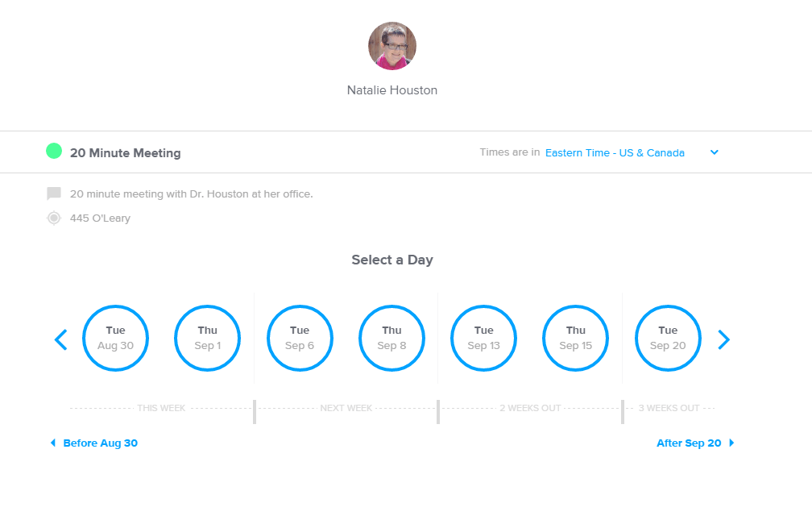Pick Thu Sep 15 for the meeting
This screenshot has width=812, height=520.
pyautogui.click(x=576, y=338)
